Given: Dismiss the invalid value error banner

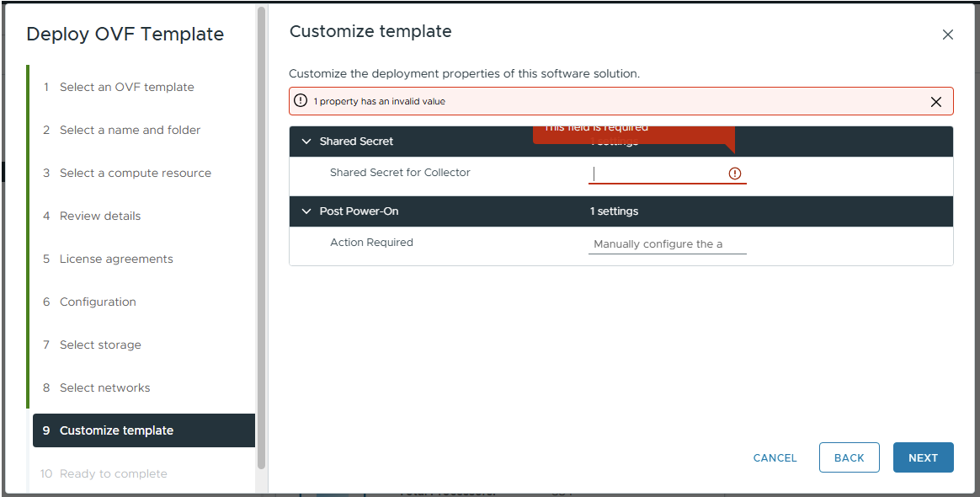Looking at the screenshot, I should coord(935,102).
